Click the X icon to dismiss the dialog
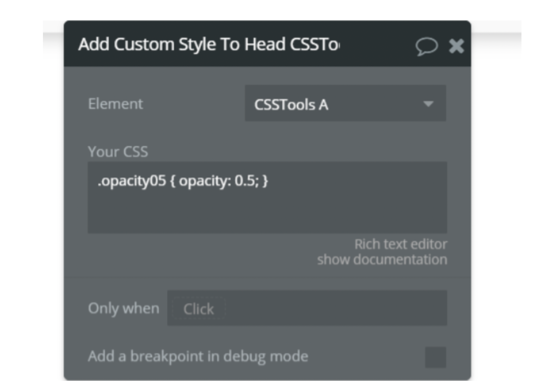The width and height of the screenshot is (546, 392). pyautogui.click(x=456, y=46)
